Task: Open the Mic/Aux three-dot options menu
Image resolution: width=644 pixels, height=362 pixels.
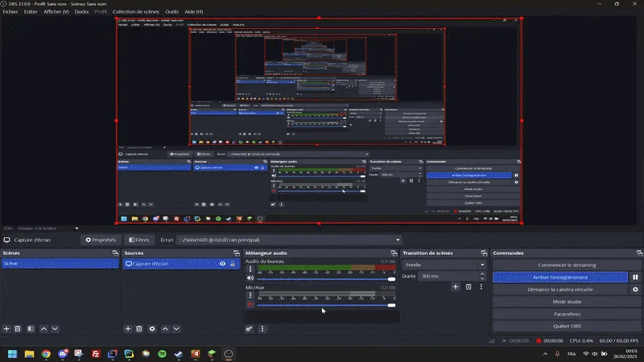Action: pyautogui.click(x=250, y=295)
